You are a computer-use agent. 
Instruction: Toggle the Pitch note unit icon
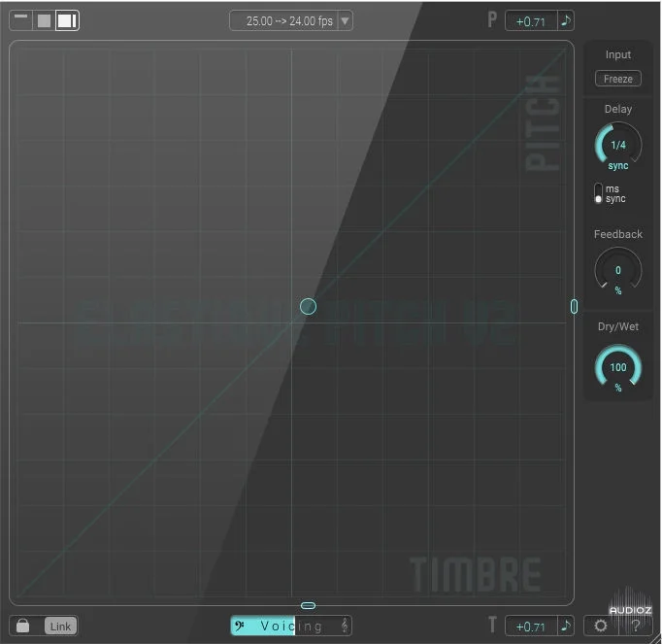pyautogui.click(x=566, y=20)
